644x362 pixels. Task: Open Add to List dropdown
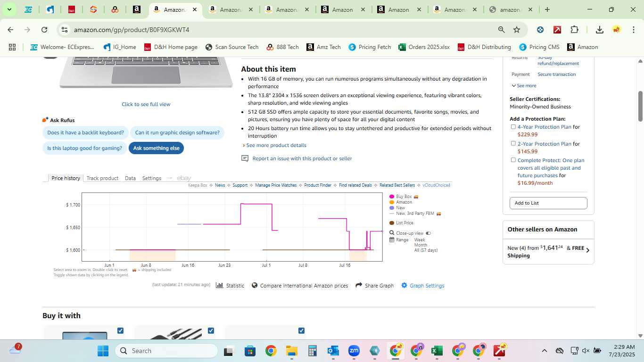[x=548, y=203]
